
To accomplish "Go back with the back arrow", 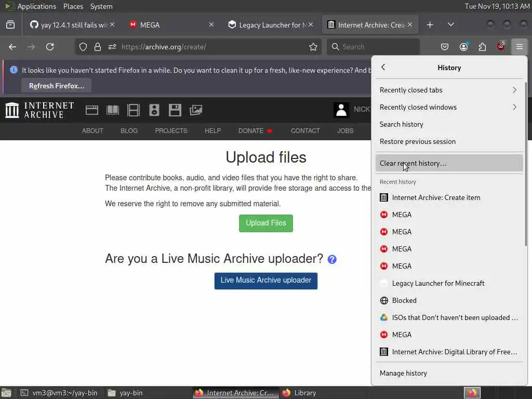I will (12, 47).
